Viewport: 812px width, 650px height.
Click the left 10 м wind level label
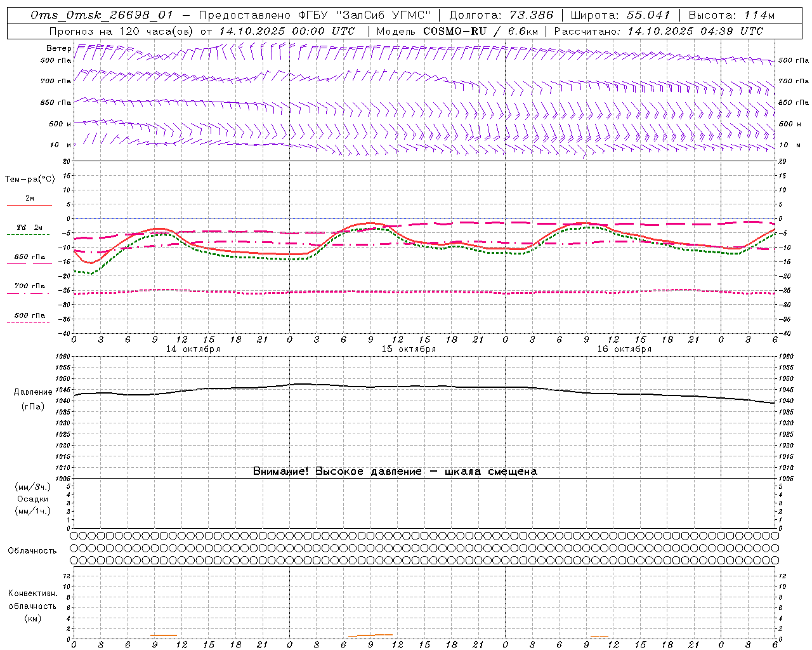click(60, 145)
